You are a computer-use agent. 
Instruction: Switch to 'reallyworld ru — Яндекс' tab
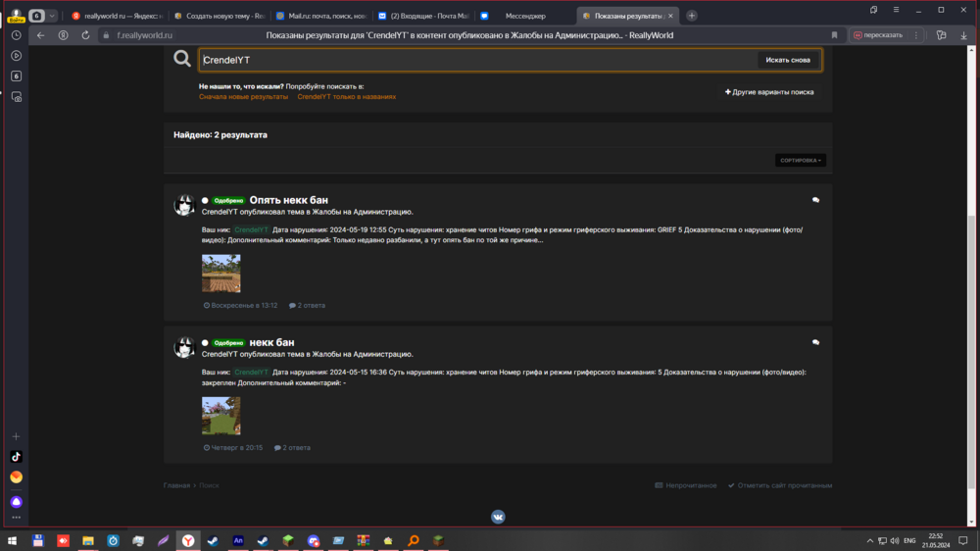(x=117, y=16)
